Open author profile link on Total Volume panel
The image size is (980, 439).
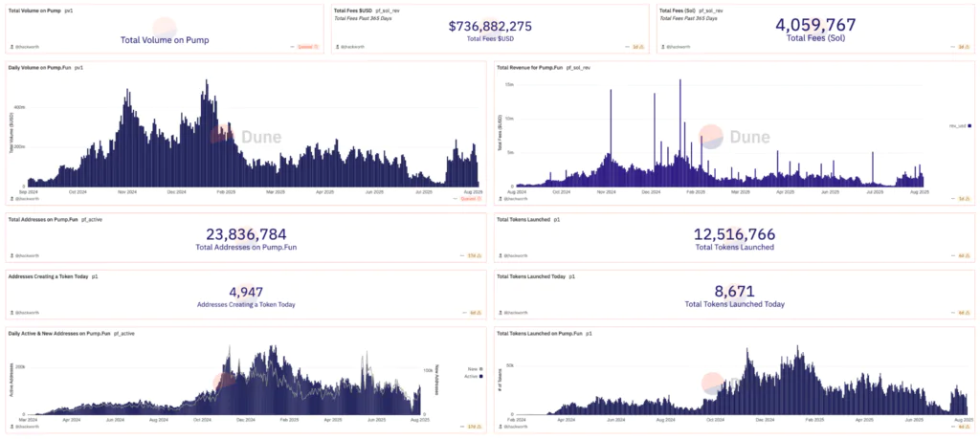[x=30, y=46]
